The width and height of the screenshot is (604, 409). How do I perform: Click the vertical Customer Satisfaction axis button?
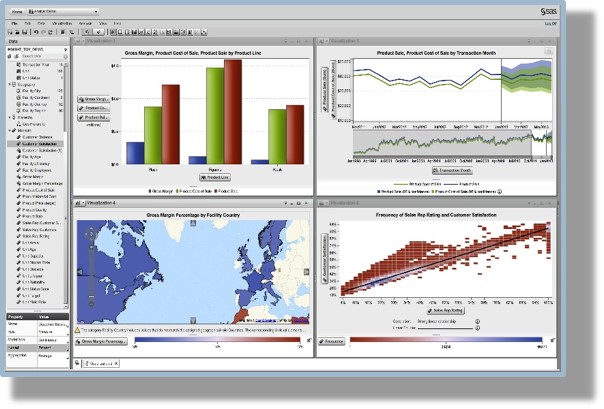(324, 258)
